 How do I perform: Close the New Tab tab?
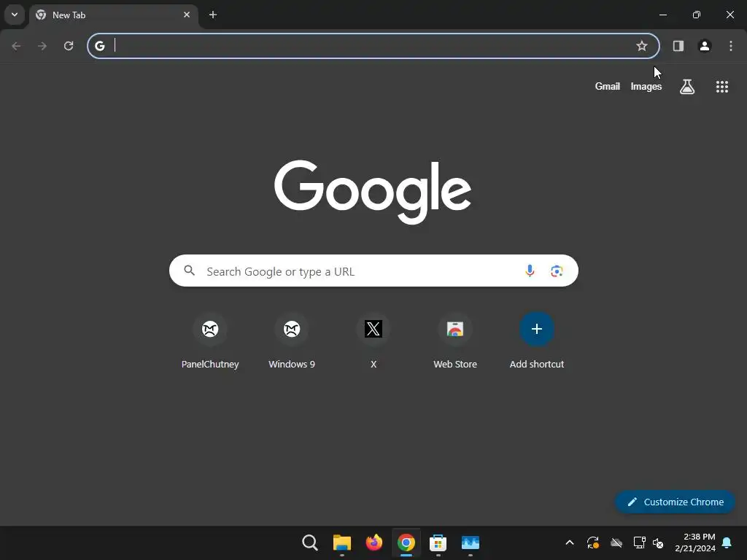pyautogui.click(x=187, y=15)
